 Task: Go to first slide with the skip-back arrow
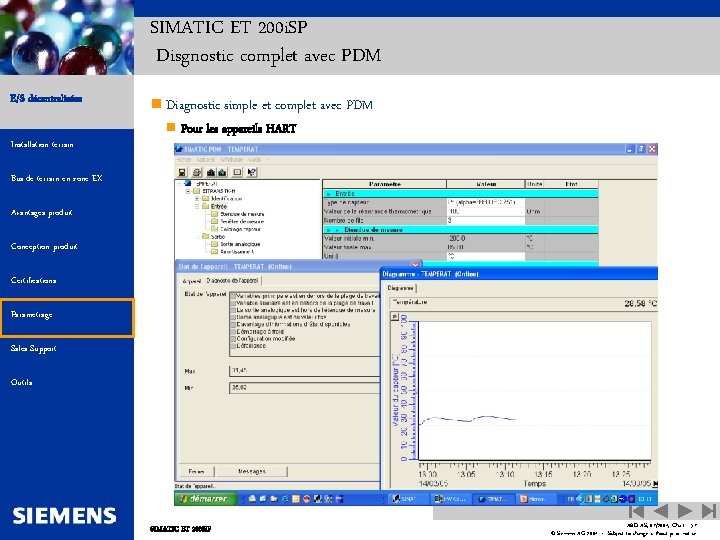tap(636, 511)
